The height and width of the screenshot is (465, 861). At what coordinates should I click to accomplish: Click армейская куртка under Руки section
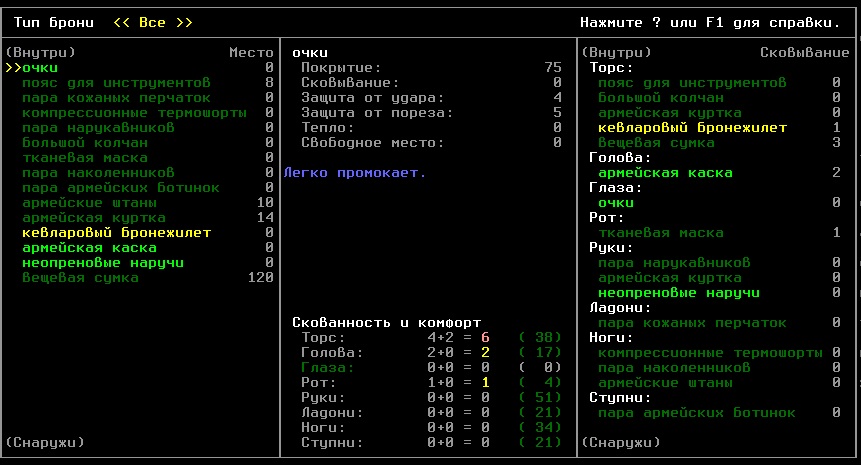[669, 277]
